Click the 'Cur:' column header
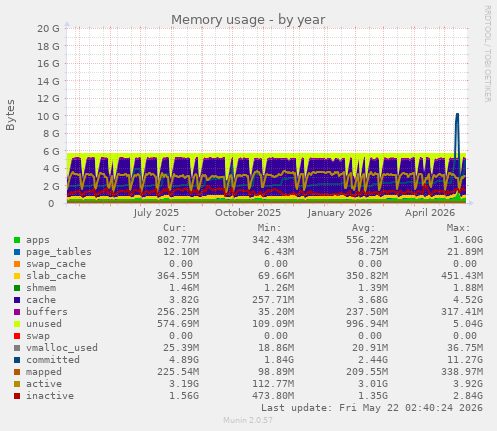The image size is (497, 431). click(175, 228)
